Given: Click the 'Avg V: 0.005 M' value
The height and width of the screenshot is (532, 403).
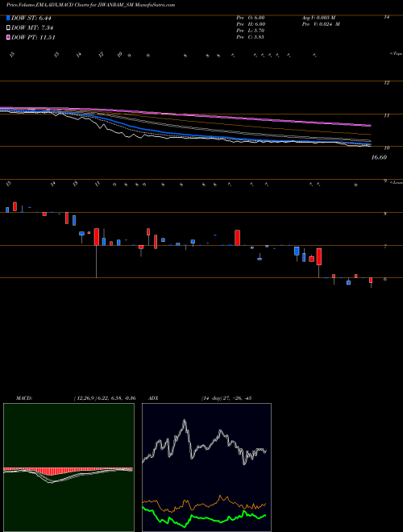Looking at the screenshot, I should [x=318, y=17].
